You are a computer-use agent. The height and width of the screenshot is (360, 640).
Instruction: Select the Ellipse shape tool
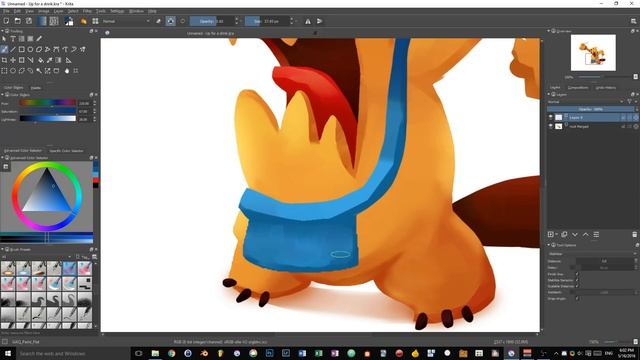click(30, 49)
